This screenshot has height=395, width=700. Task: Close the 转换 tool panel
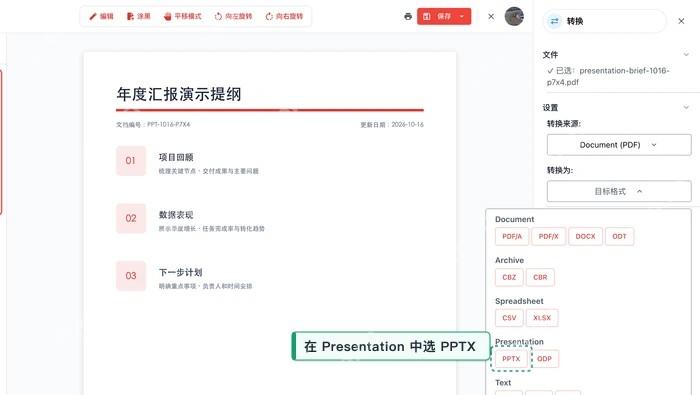tap(681, 21)
